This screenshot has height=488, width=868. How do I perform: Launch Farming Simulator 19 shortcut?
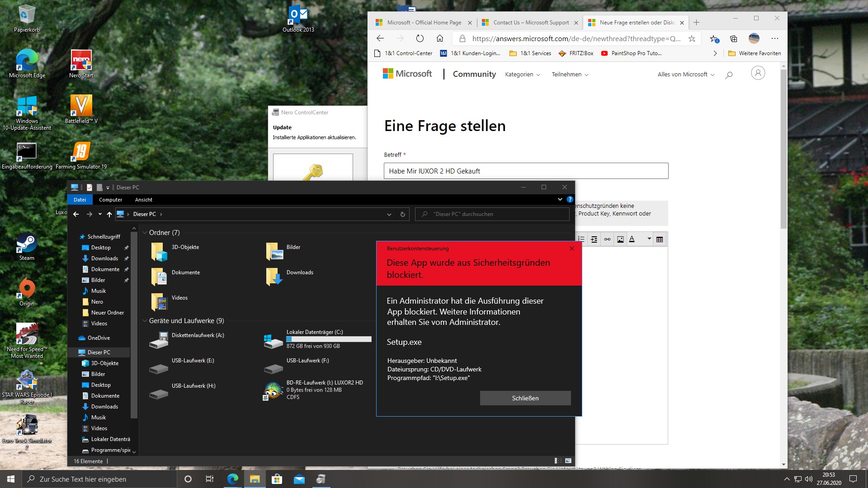point(81,156)
